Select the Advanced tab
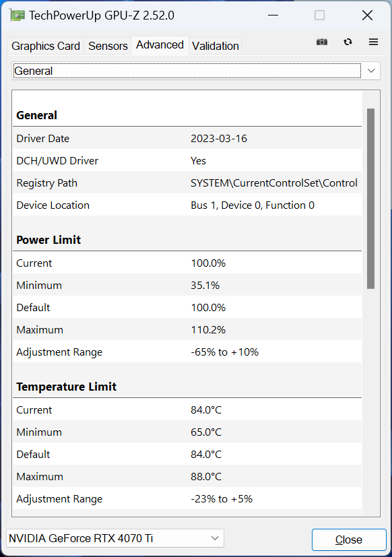 160,44
